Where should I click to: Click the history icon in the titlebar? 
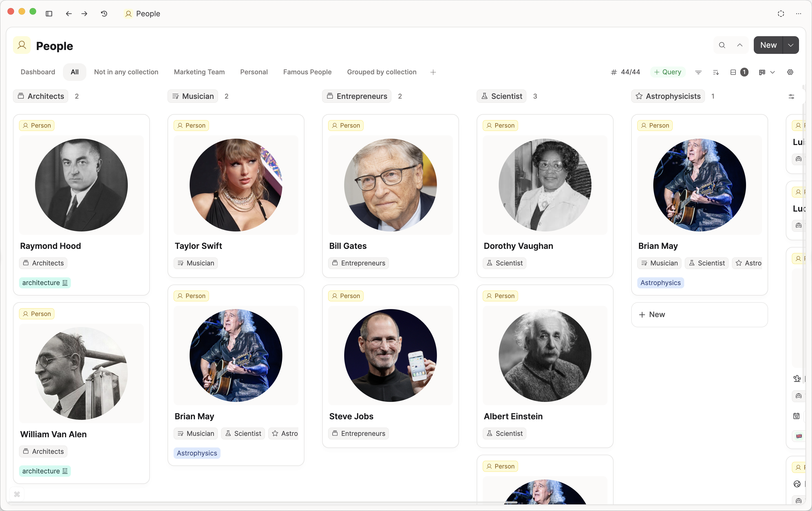tap(104, 14)
